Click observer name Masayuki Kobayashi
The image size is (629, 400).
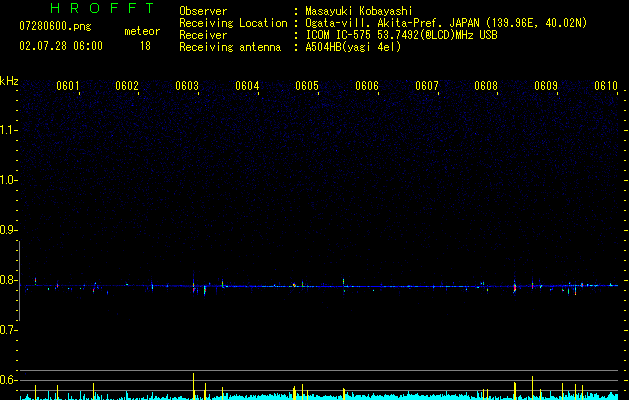(x=359, y=11)
